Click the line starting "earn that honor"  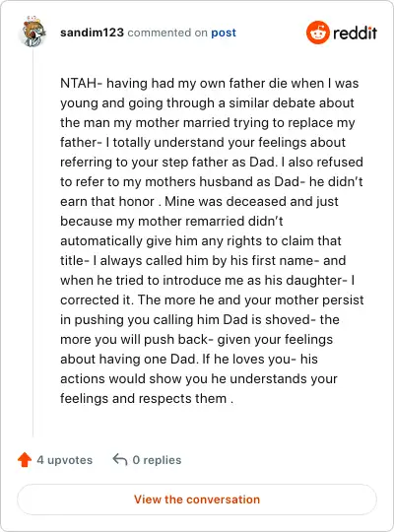(x=199, y=202)
